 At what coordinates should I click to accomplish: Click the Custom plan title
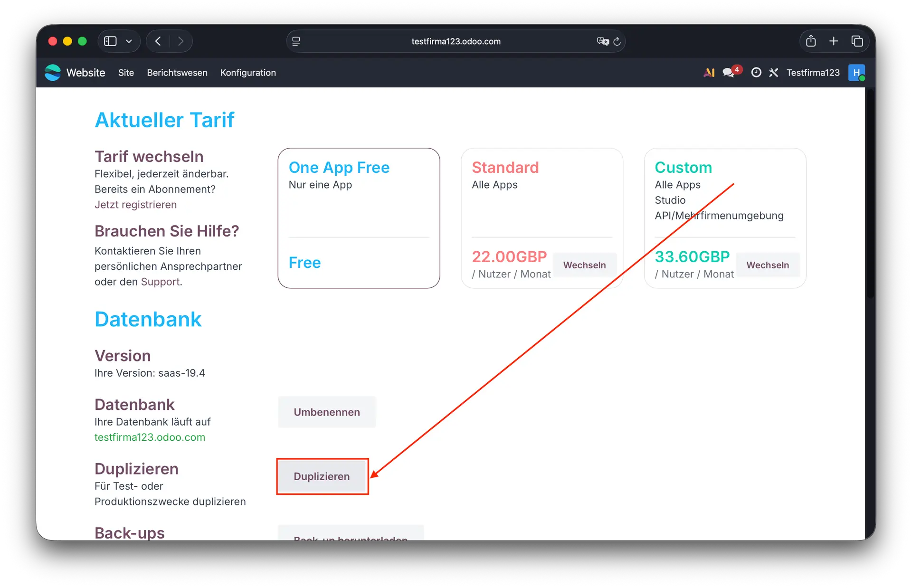(x=683, y=168)
